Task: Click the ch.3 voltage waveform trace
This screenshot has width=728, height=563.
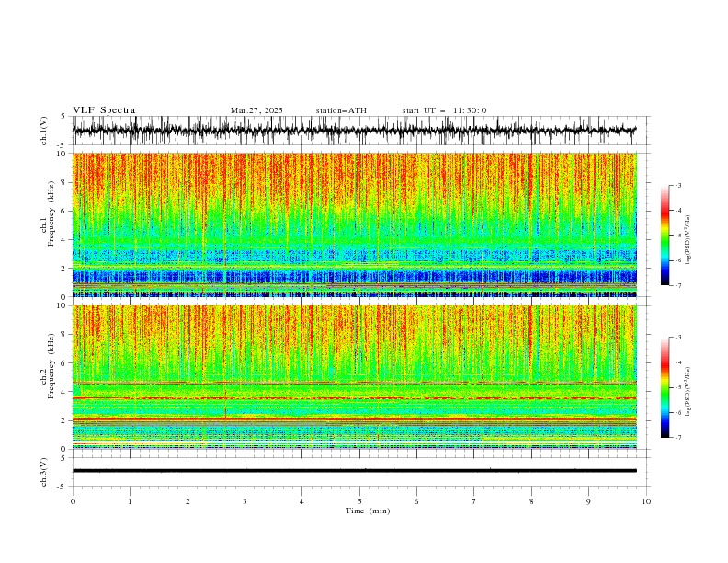Action: 354,471
